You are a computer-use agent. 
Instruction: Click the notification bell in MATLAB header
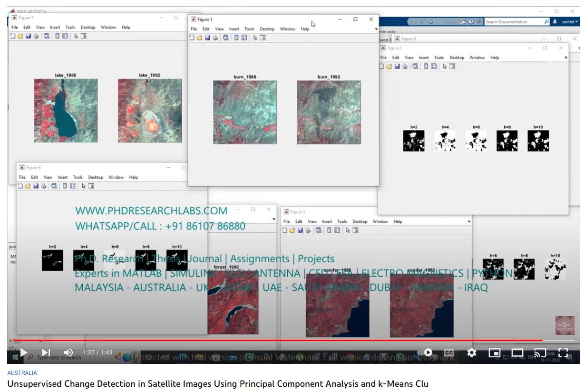pyautogui.click(x=555, y=22)
